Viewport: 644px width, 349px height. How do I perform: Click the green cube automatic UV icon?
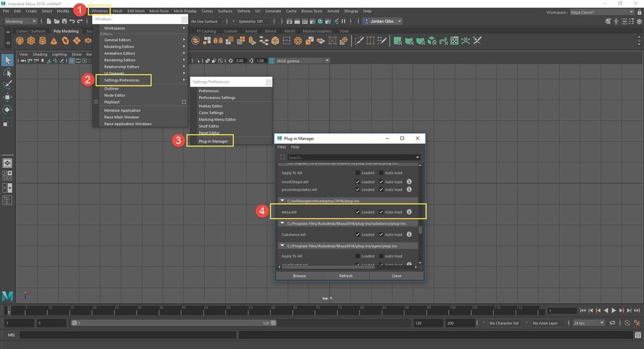click(x=432, y=41)
